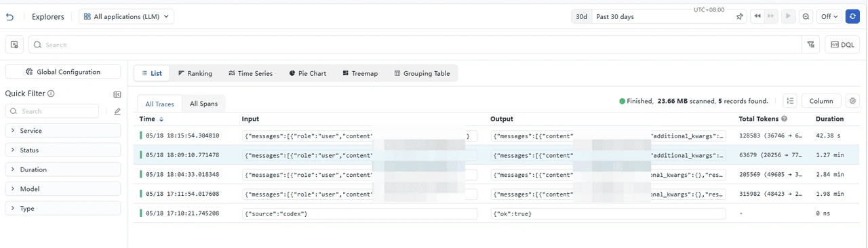Select the All Spans tab

pos(203,104)
